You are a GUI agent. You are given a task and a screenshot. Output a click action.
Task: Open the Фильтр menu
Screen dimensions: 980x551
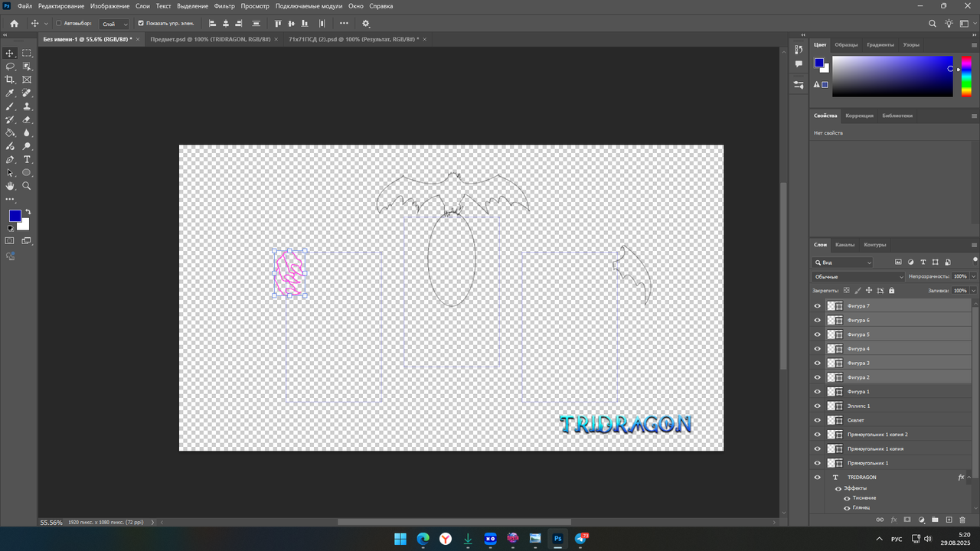click(x=224, y=5)
